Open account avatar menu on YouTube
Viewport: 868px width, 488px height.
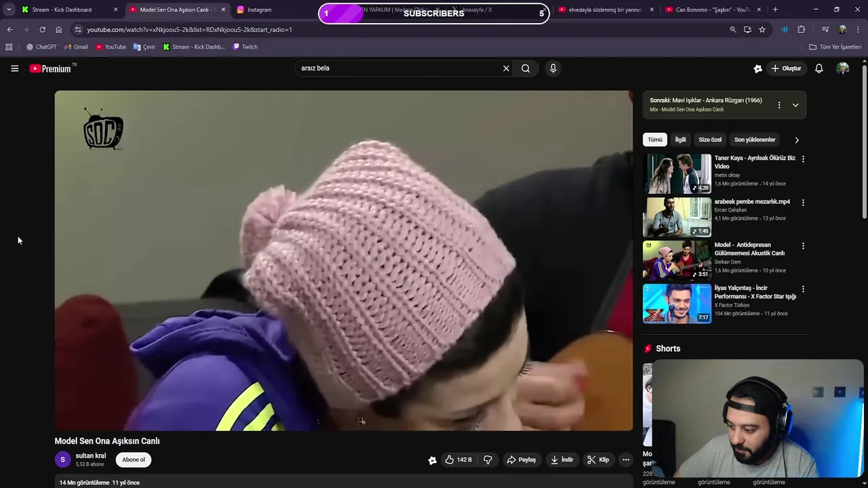(842, 68)
